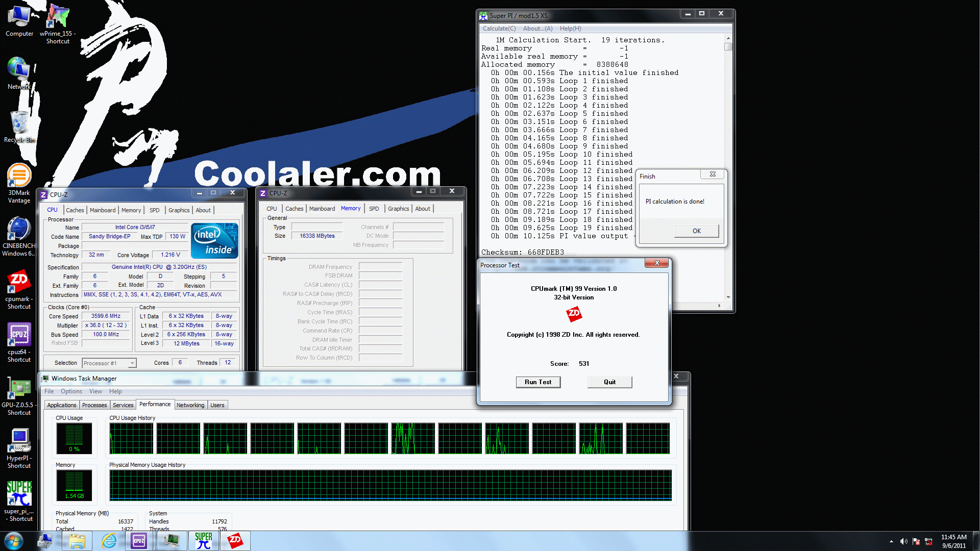The image size is (980, 551).
Task: Launch the cpumark shortcut icon
Action: (19, 289)
